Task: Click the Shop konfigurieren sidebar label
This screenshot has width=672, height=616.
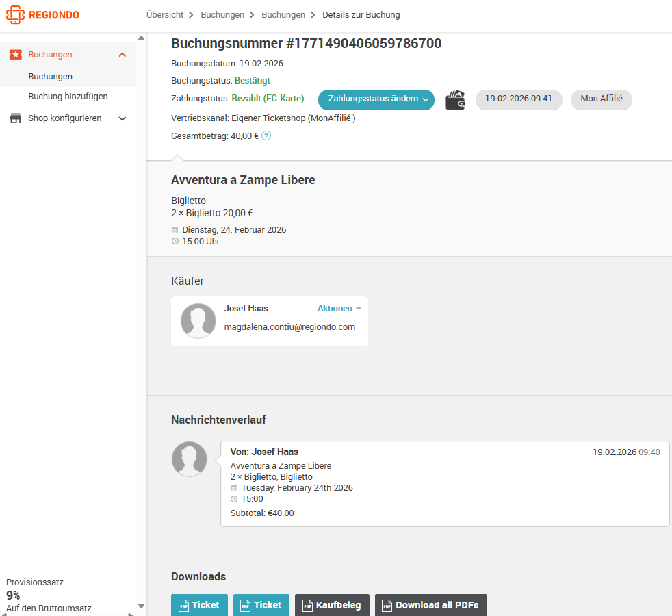Action: [x=65, y=118]
